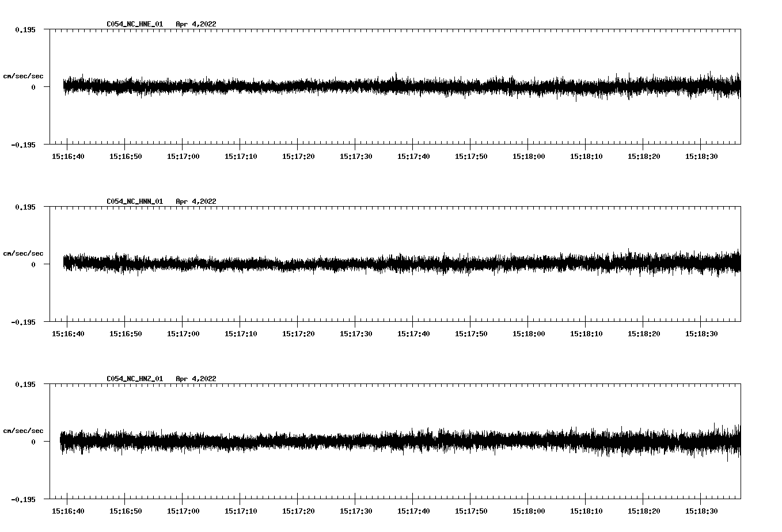The height and width of the screenshot is (532, 782).
Task: Click the C054_NC_HNN_01 plot title
Action: (x=135, y=202)
